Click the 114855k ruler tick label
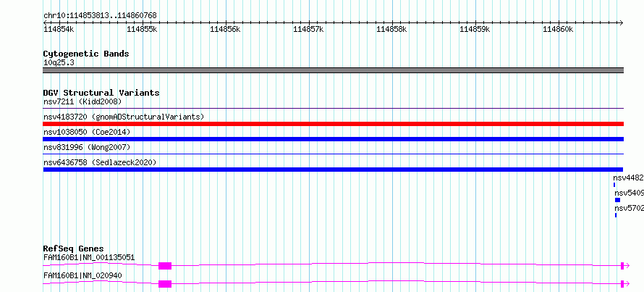 [142, 29]
